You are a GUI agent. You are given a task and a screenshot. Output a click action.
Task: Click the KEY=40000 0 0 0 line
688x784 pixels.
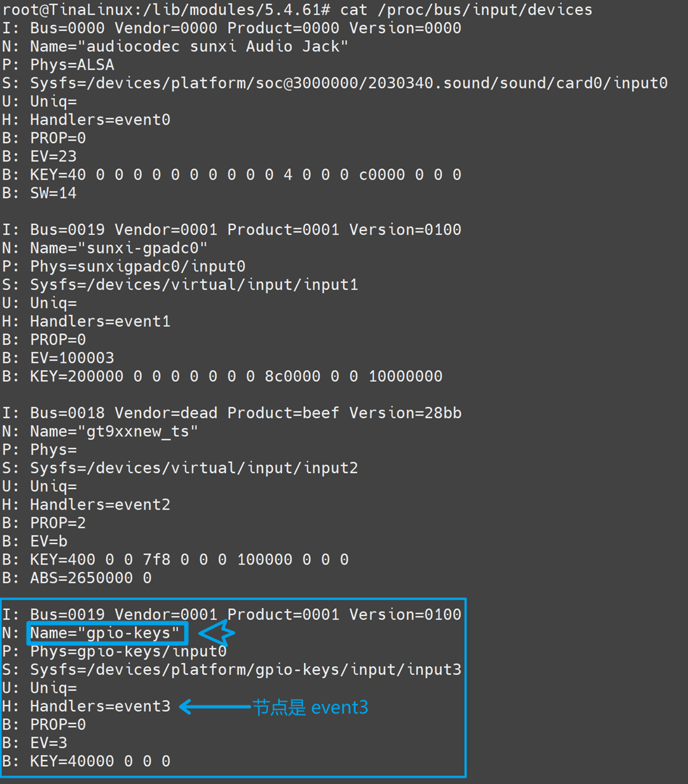click(86, 761)
